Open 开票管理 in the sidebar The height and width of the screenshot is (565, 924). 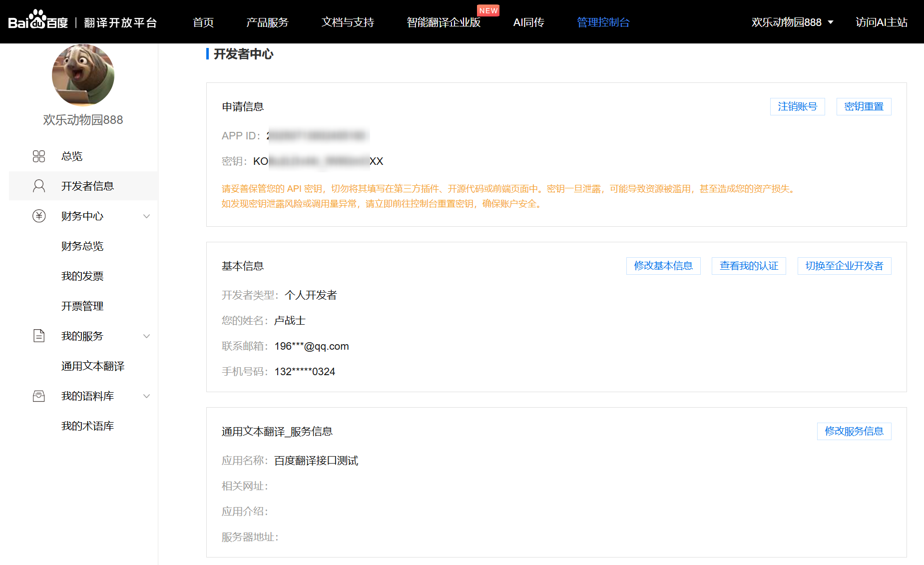82,306
